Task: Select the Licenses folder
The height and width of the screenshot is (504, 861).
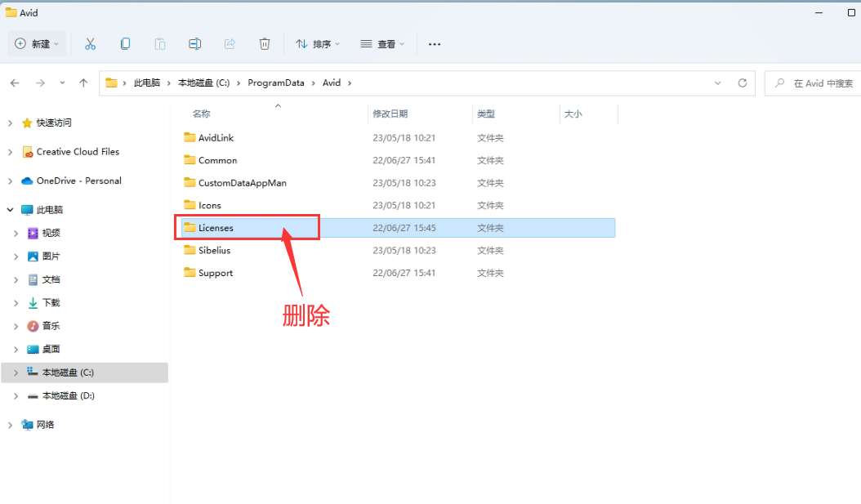Action: coord(216,228)
